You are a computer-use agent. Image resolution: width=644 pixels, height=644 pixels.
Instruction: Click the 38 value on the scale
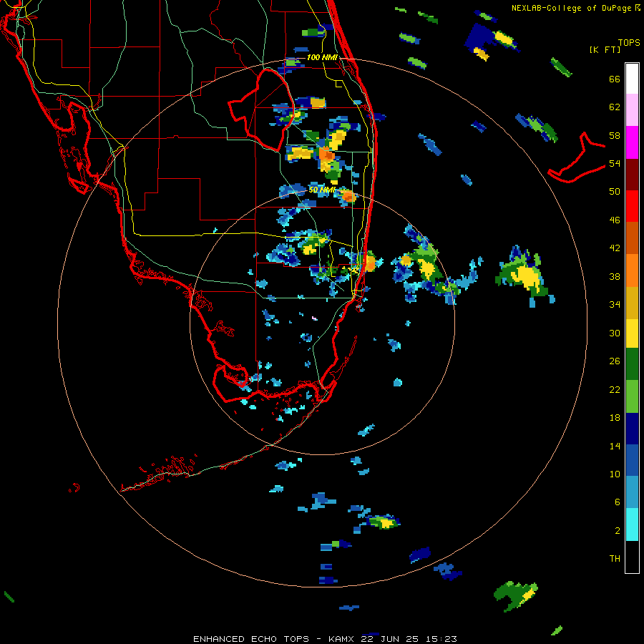pos(615,276)
